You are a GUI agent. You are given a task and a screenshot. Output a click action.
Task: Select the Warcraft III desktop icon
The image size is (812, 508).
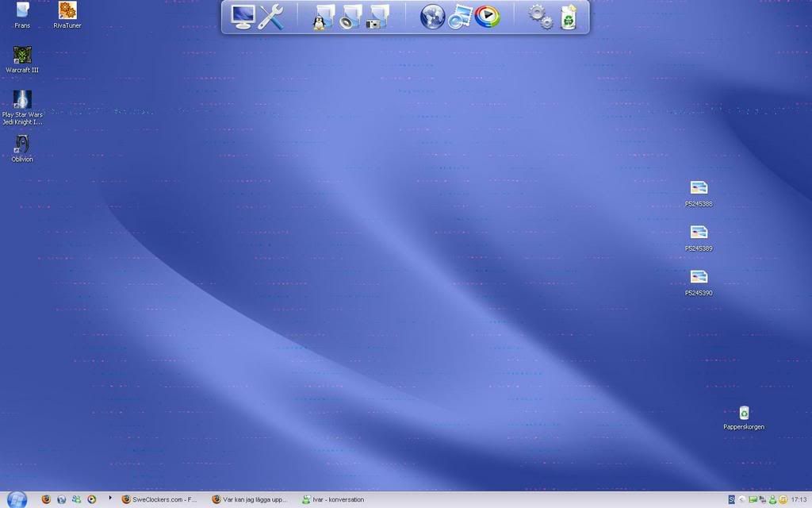click(22, 56)
